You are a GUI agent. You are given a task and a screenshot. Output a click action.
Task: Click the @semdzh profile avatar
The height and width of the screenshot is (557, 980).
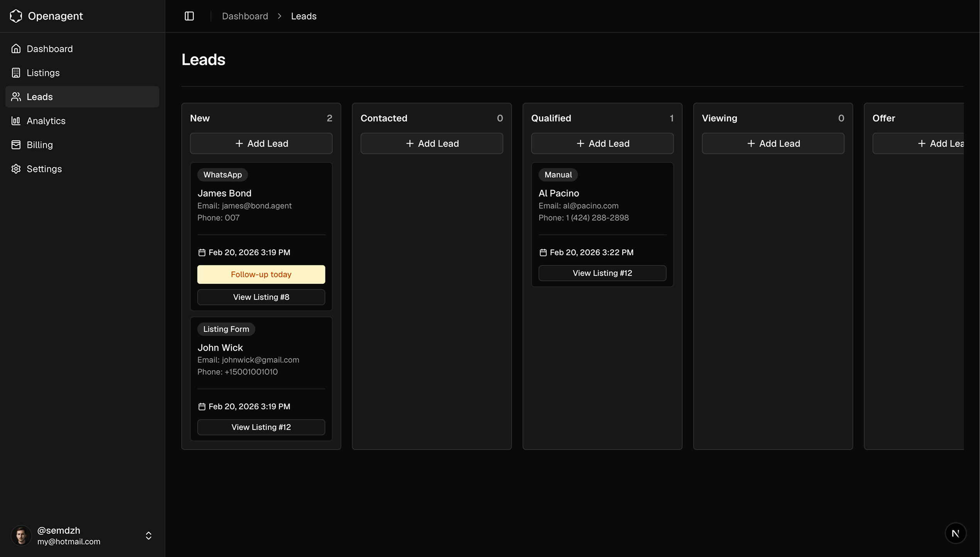tap(21, 535)
